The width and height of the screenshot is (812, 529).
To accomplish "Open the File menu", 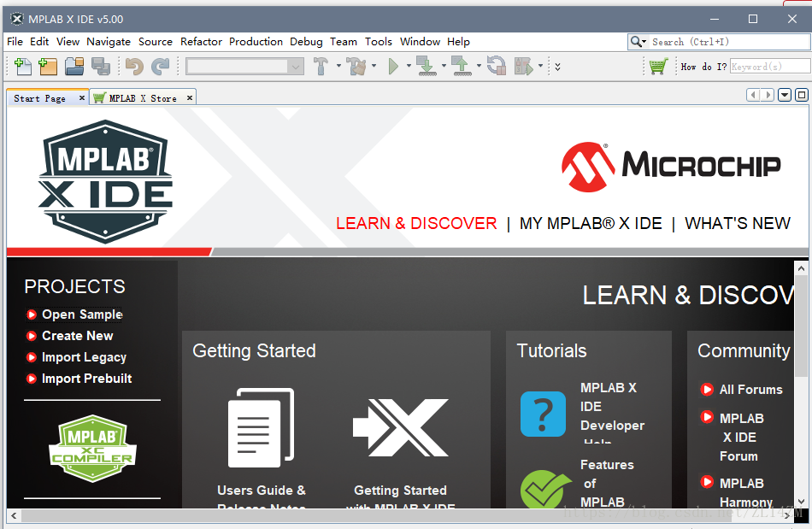I will point(15,41).
